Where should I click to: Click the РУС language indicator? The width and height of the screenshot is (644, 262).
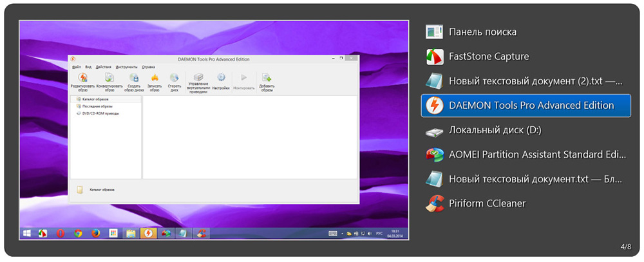pyautogui.click(x=379, y=234)
